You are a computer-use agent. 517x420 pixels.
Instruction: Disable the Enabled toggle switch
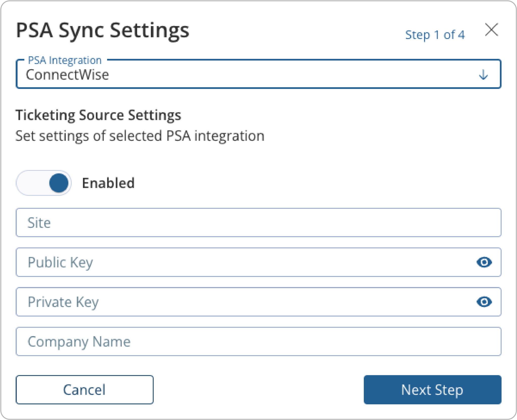pyautogui.click(x=43, y=183)
